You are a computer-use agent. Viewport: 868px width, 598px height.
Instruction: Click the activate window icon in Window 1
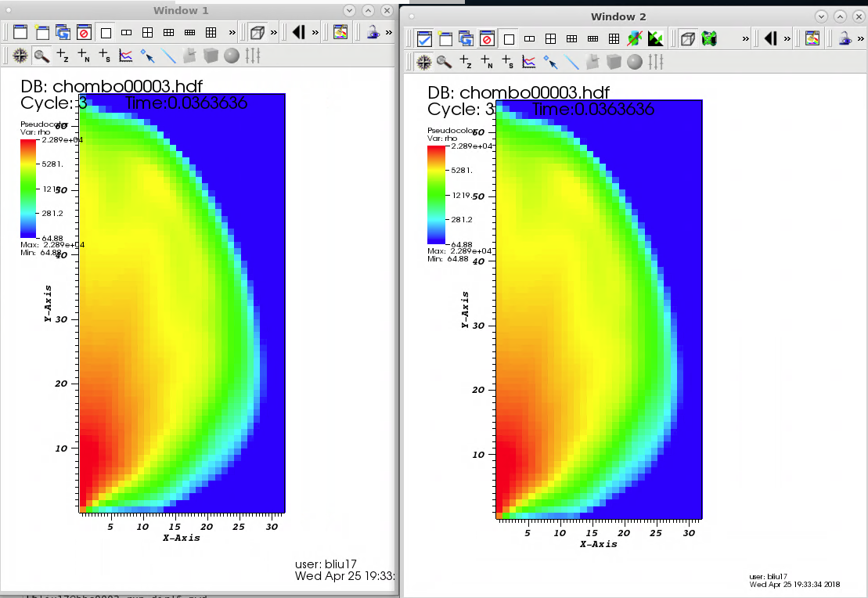(20, 32)
